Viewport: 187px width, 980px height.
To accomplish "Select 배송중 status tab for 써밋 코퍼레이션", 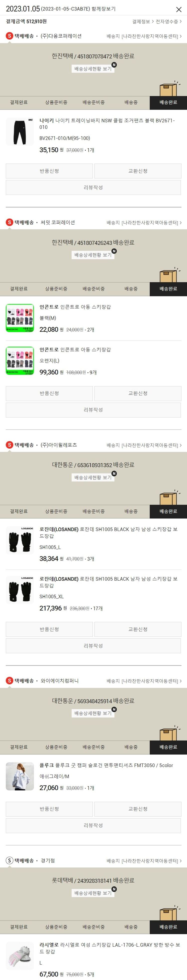I will (x=131, y=289).
